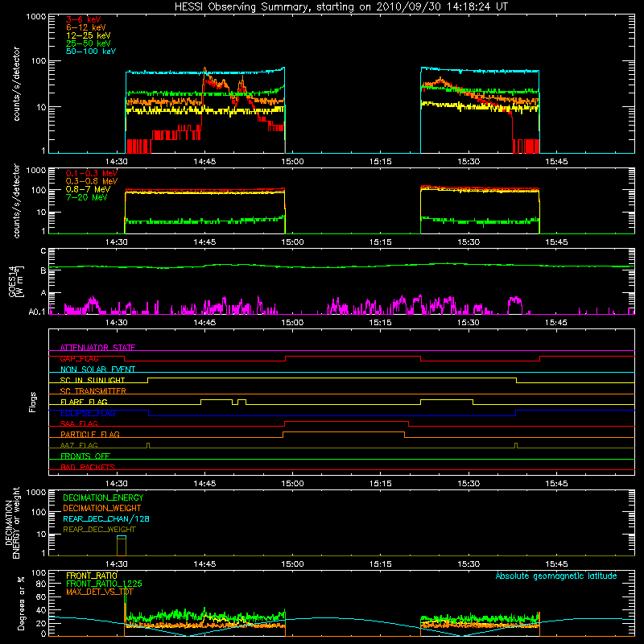Select the green 7-20 MeV legend entry

[87, 197]
